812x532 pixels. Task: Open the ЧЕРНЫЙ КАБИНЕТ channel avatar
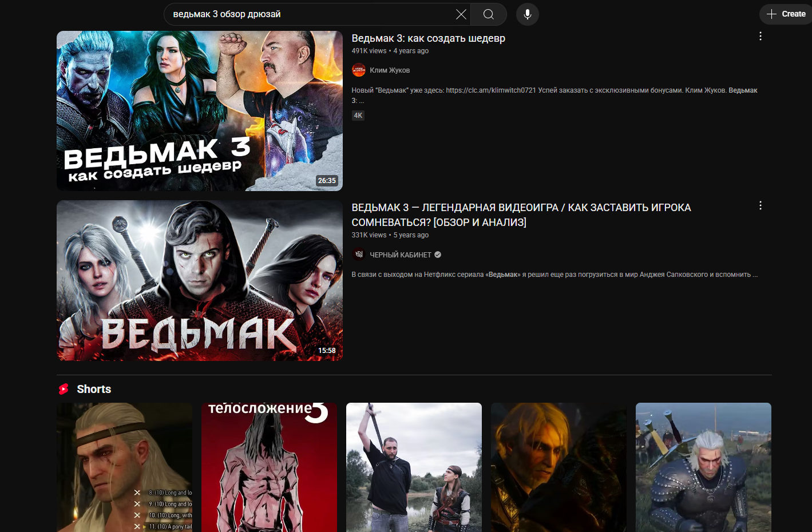pos(359,255)
